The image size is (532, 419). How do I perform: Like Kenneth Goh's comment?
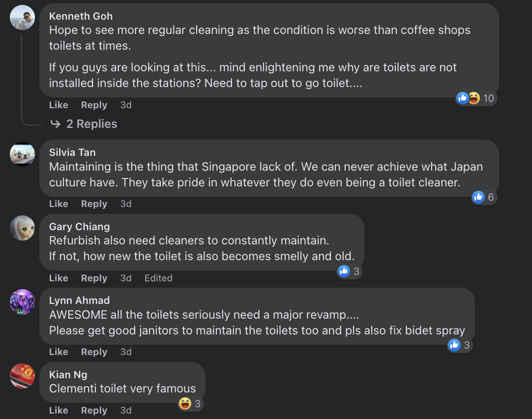[59, 105]
